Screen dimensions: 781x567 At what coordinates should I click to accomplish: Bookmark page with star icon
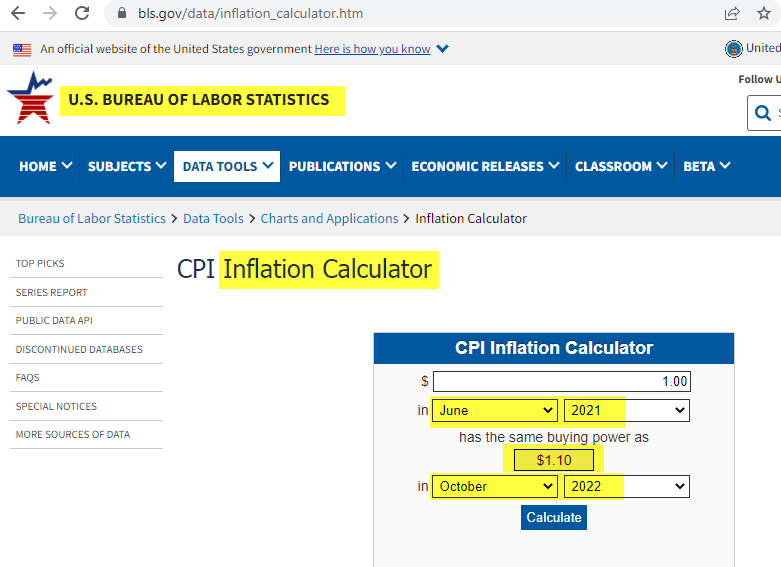(x=764, y=13)
